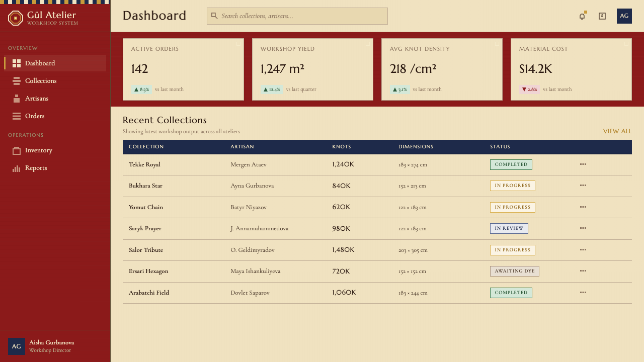Open the AG user avatar menu in header
Image resolution: width=644 pixels, height=362 pixels.
pos(624,16)
